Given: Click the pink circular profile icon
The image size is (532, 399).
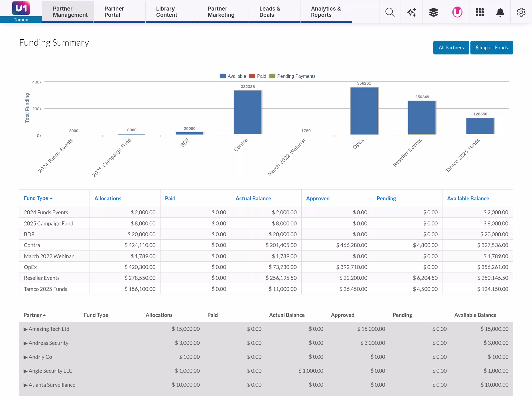Looking at the screenshot, I should pyautogui.click(x=457, y=12).
